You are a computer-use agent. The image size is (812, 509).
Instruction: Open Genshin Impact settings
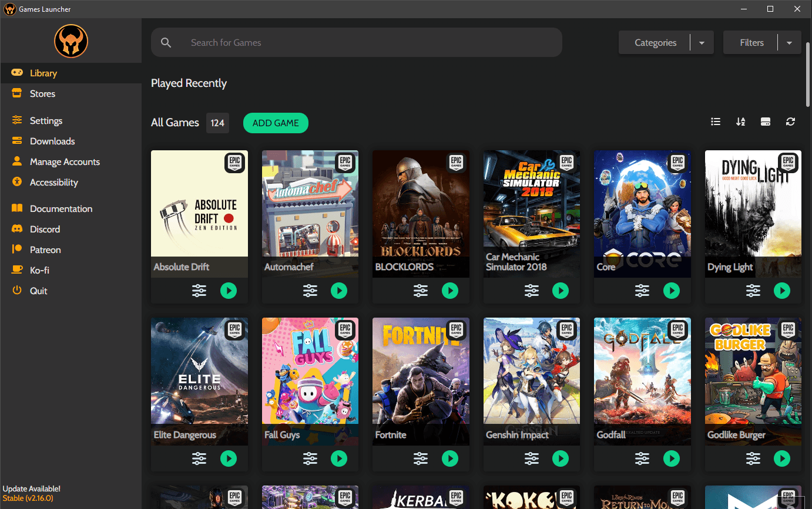pyautogui.click(x=532, y=459)
